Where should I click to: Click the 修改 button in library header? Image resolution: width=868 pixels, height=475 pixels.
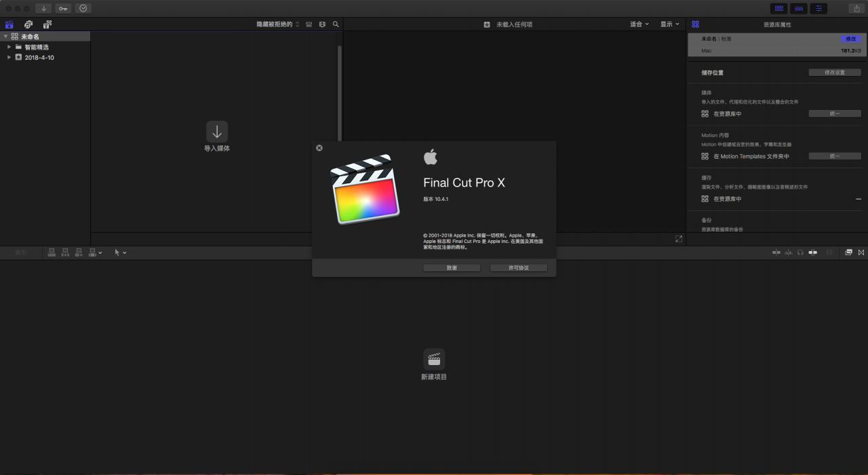pos(850,39)
